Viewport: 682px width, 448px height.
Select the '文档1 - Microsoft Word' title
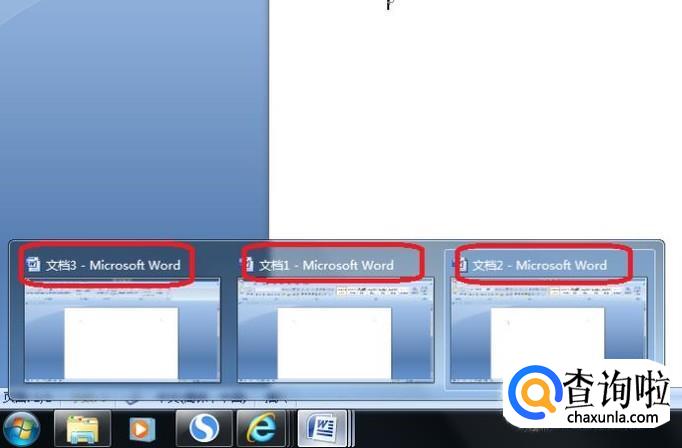pos(326,265)
